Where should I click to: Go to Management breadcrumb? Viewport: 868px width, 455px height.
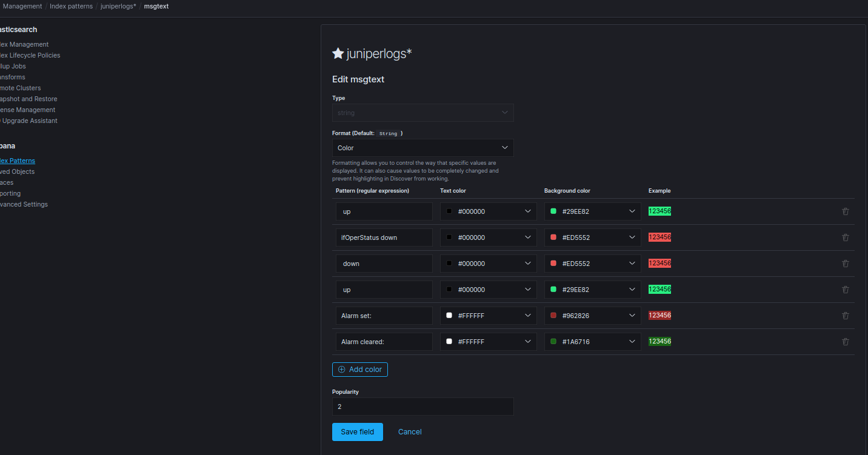[x=22, y=6]
